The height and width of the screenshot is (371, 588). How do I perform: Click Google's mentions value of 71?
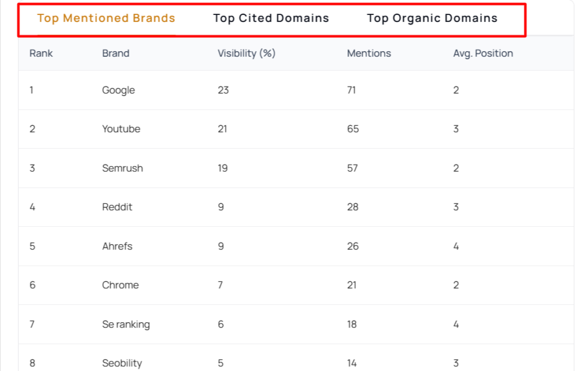[351, 90]
